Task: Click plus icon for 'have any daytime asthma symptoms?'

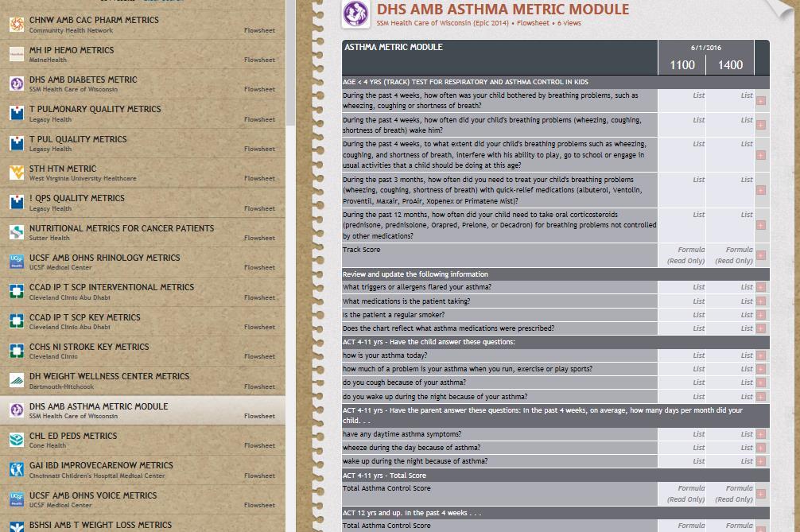Action: [761, 434]
